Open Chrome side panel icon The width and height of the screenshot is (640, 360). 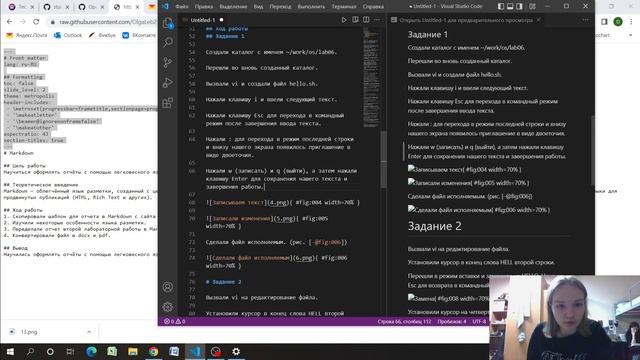(604, 22)
